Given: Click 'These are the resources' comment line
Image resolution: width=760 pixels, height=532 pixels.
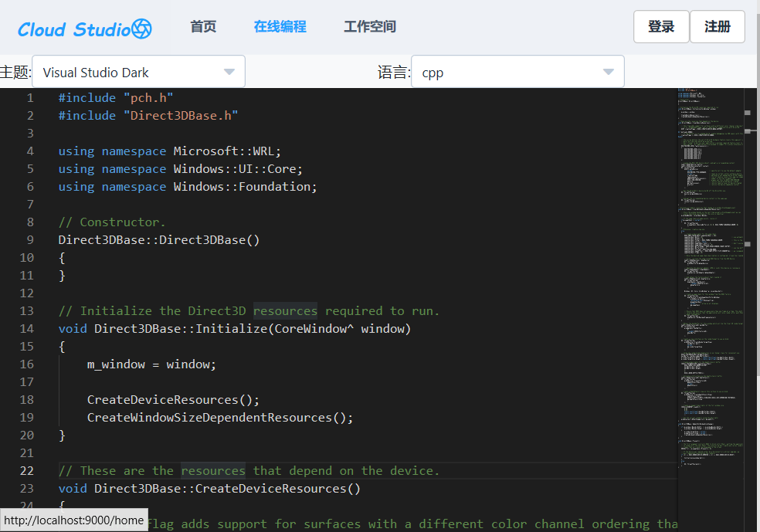Looking at the screenshot, I should pyautogui.click(x=249, y=470).
